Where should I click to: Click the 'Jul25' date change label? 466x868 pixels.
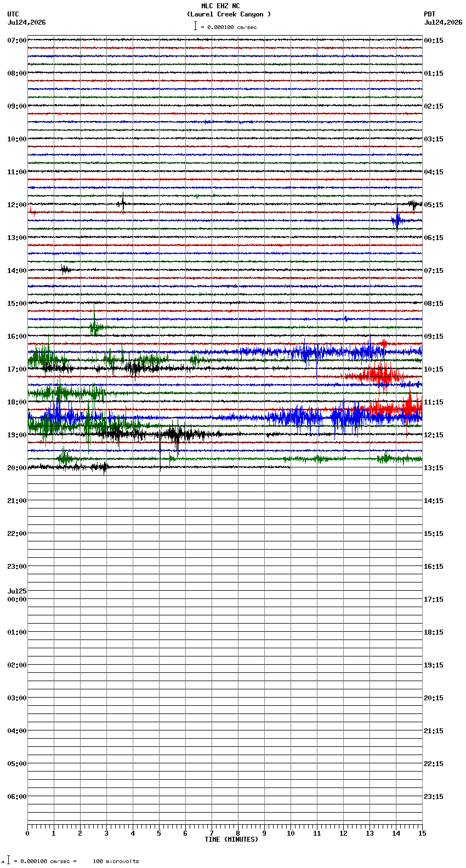point(17,591)
